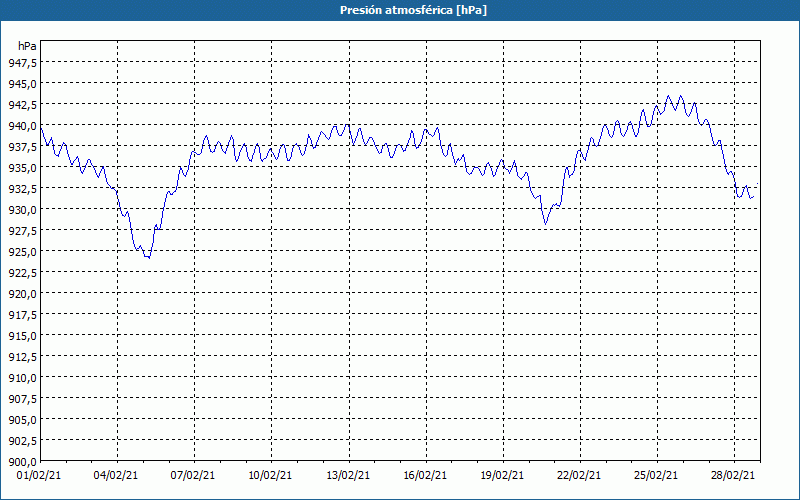Click the 10/02/21 date label

click(x=270, y=476)
